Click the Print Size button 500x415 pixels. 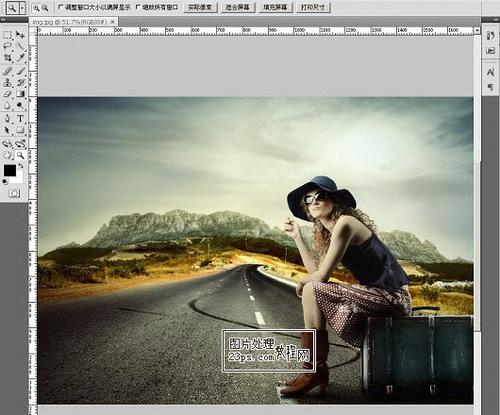click(313, 7)
